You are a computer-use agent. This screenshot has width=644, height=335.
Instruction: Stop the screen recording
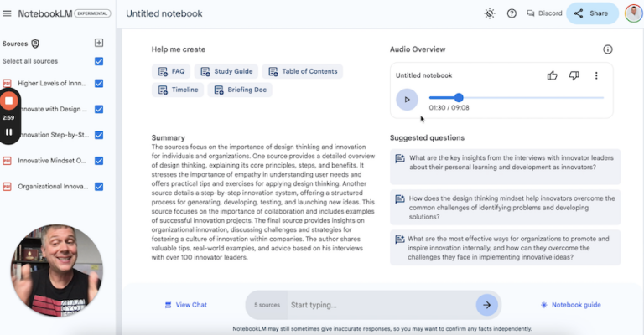coord(8,100)
